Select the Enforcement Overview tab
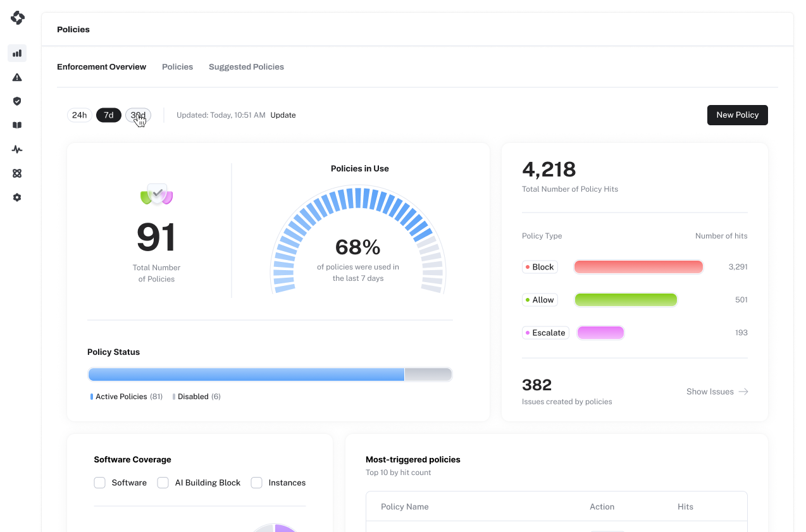Image resolution: width=806 pixels, height=532 pixels. 101,66
